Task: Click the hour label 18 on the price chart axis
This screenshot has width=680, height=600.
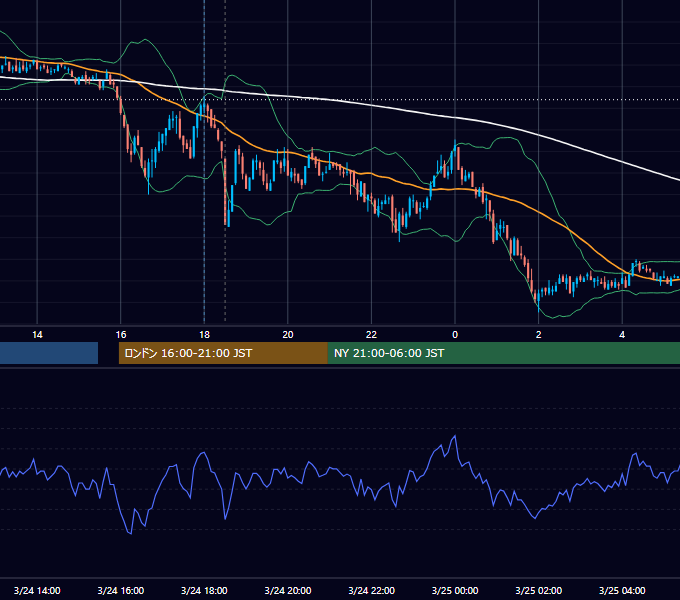Action: tap(204, 335)
